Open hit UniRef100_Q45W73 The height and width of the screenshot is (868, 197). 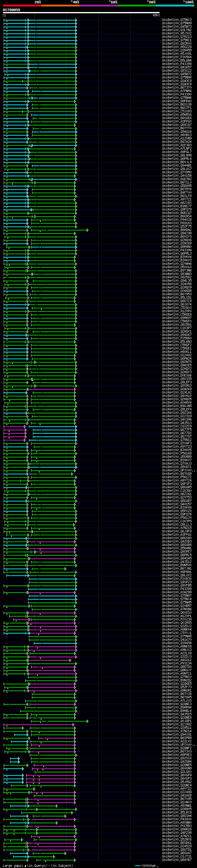pos(177,26)
